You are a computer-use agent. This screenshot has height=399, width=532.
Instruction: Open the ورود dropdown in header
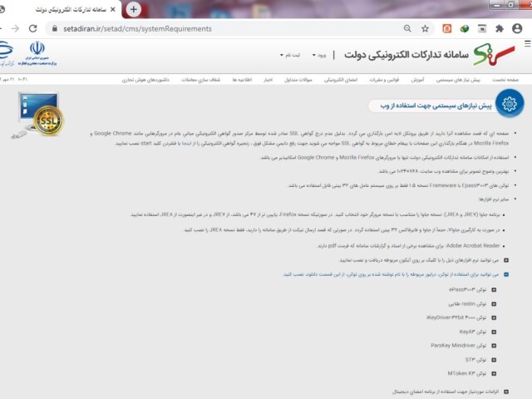coord(318,55)
